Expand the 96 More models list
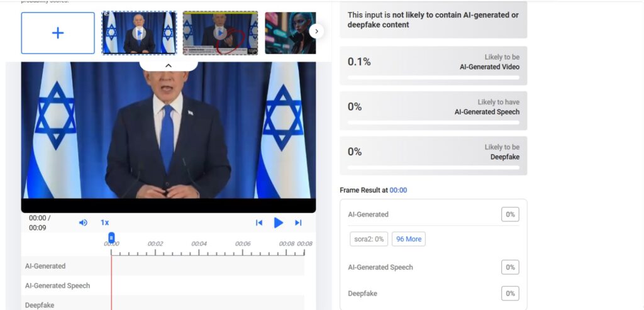Image resolution: width=644 pixels, height=310 pixels. [x=409, y=239]
